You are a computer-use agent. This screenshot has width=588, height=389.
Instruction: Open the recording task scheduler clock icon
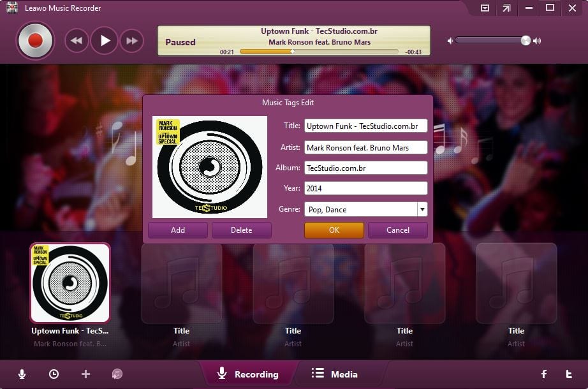pyautogui.click(x=54, y=374)
